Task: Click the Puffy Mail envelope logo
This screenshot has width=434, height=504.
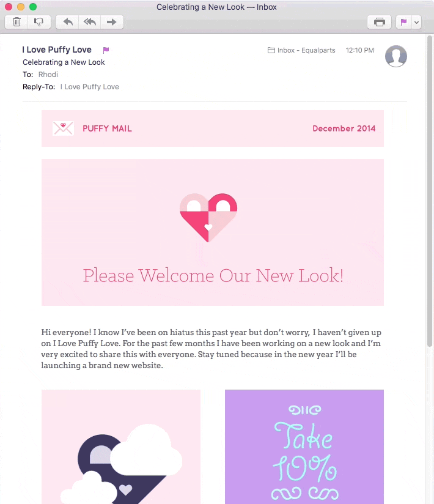Action: pos(63,128)
